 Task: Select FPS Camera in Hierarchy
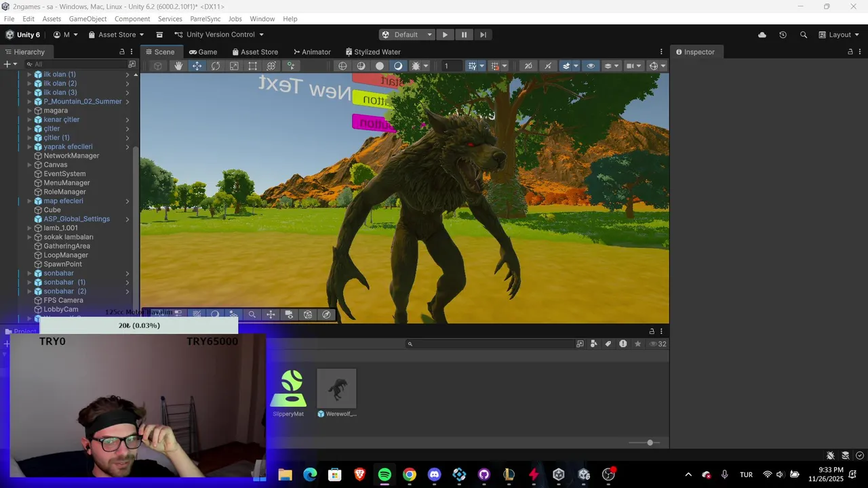[63, 300]
